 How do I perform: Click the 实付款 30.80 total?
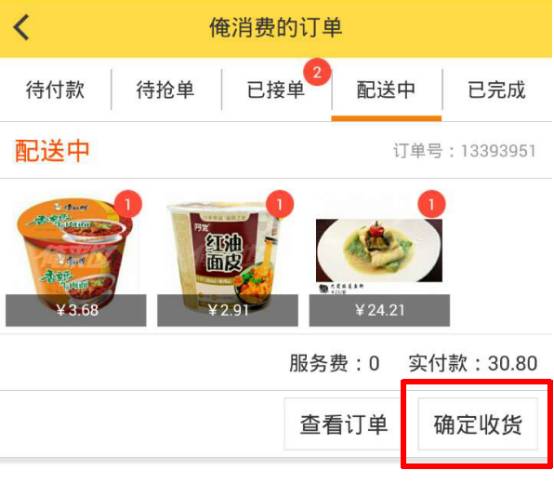click(x=473, y=363)
